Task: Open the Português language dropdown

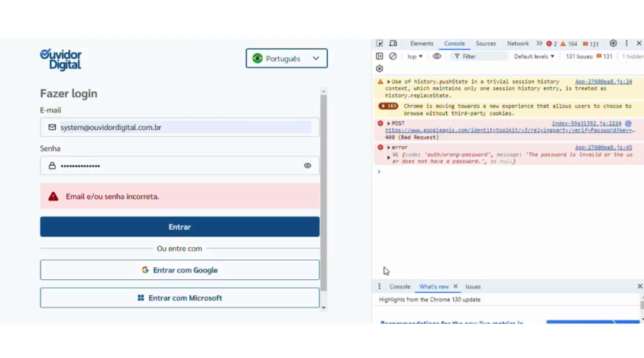Action: click(286, 58)
